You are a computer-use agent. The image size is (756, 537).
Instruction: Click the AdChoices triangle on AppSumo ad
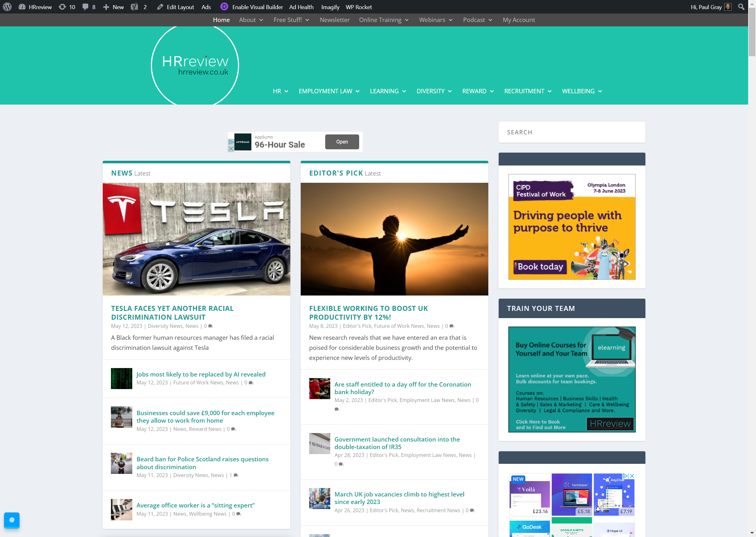[231, 142]
